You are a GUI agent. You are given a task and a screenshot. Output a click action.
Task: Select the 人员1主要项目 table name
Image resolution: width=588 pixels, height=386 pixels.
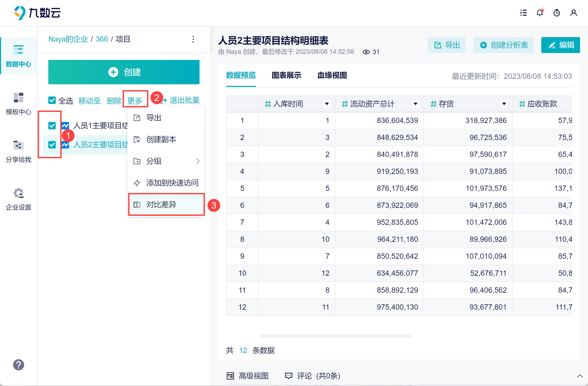(101, 125)
